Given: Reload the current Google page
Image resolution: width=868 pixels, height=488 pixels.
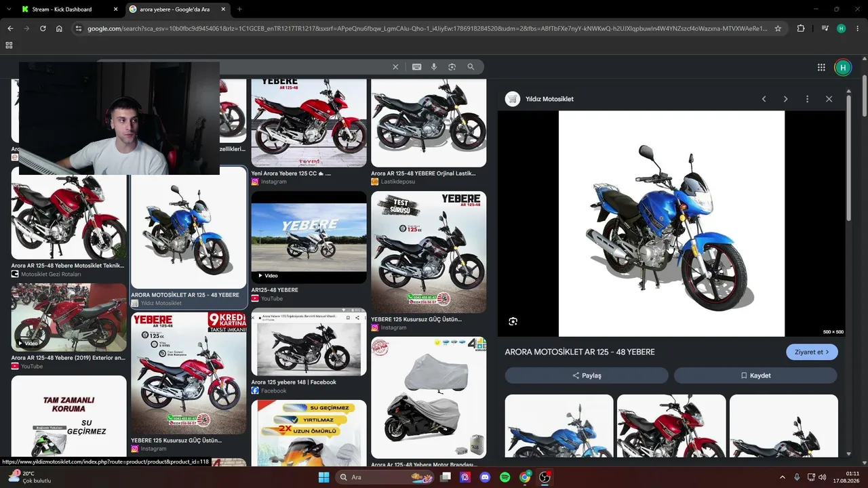Looking at the screenshot, I should coord(43,28).
